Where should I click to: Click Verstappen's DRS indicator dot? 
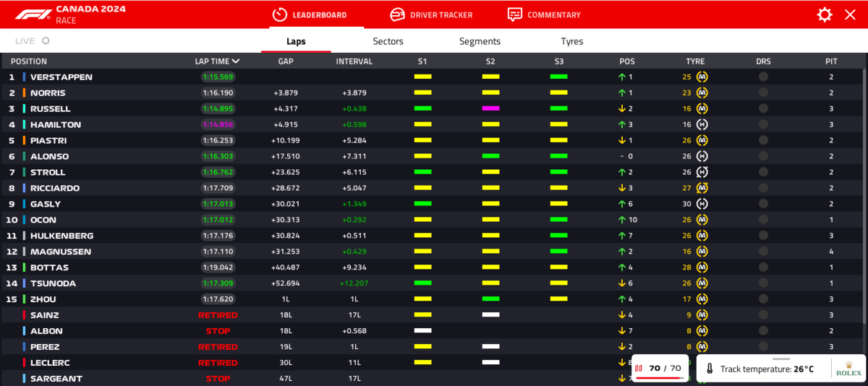[763, 77]
